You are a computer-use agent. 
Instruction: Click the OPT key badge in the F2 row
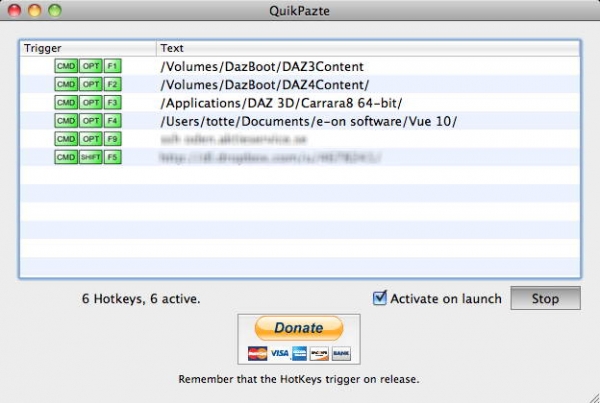coord(91,84)
